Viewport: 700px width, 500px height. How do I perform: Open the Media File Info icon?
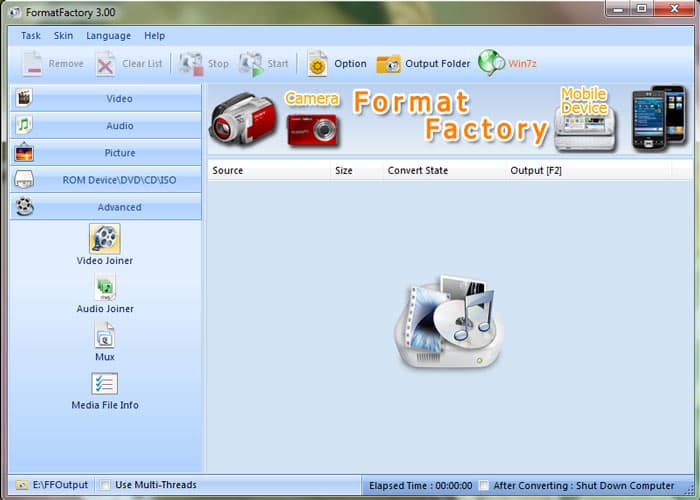pyautogui.click(x=104, y=383)
